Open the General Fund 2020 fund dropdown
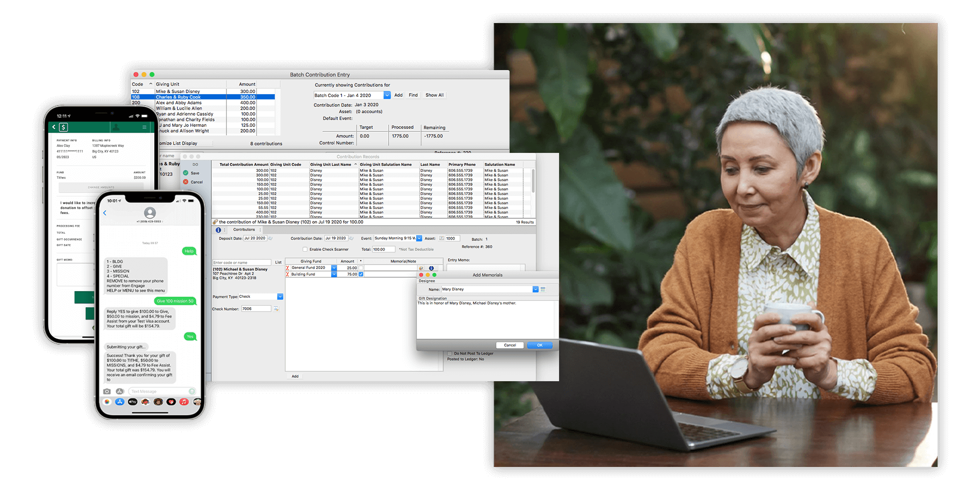Image resolution: width=980 pixels, height=490 pixels. click(x=334, y=268)
